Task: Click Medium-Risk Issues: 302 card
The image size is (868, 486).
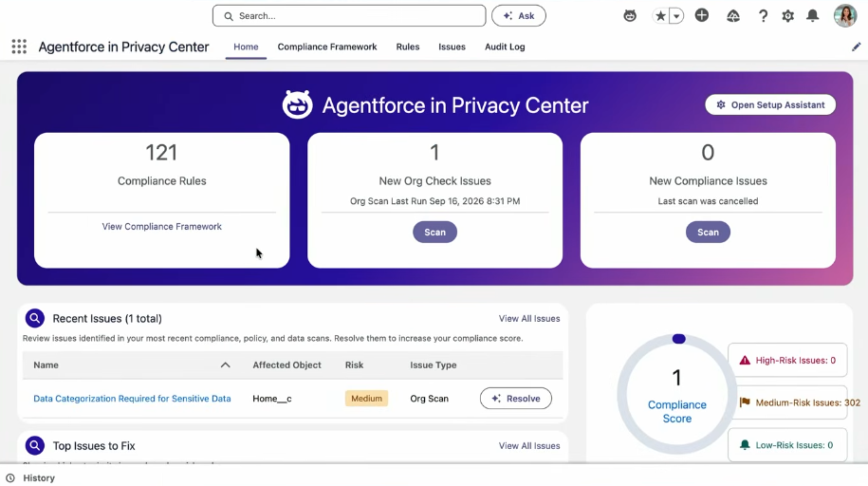Action: click(787, 402)
